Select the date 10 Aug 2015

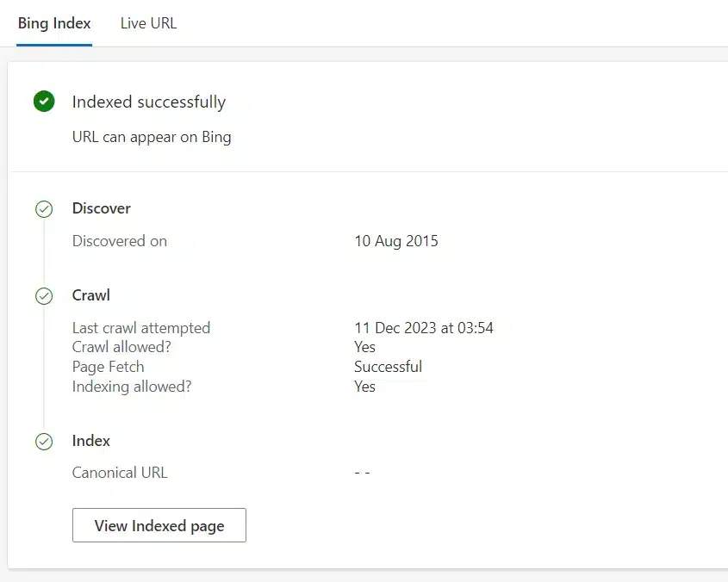click(x=396, y=241)
